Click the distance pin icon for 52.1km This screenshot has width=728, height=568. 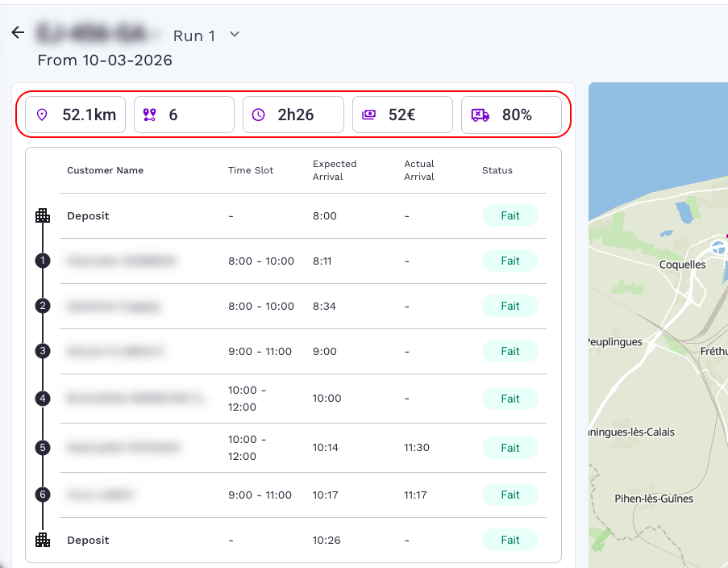[43, 115]
